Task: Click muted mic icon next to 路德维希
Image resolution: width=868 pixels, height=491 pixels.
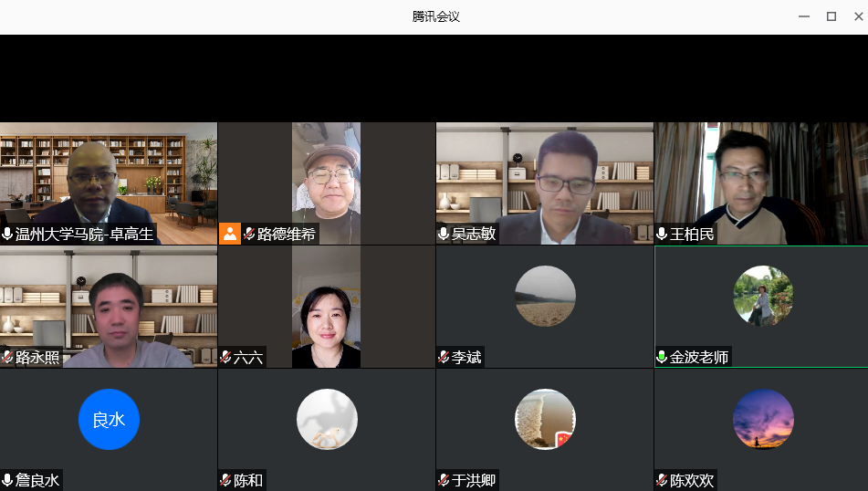Action: coord(248,235)
